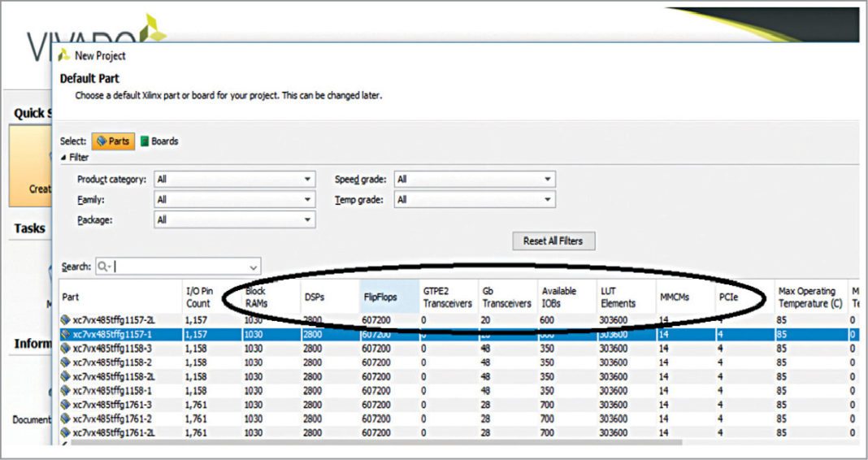Select part xc7vx485tffg1158-3 row icon
This screenshot has height=460, width=868.
(x=66, y=348)
